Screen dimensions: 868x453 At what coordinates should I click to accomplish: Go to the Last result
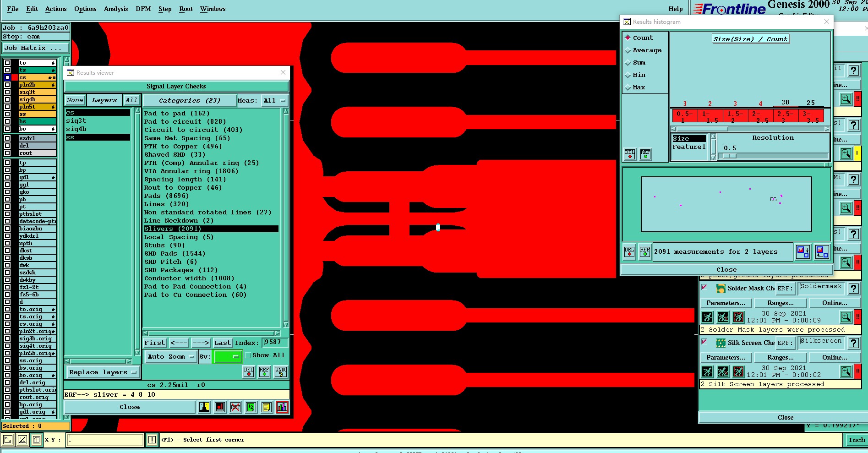click(223, 343)
